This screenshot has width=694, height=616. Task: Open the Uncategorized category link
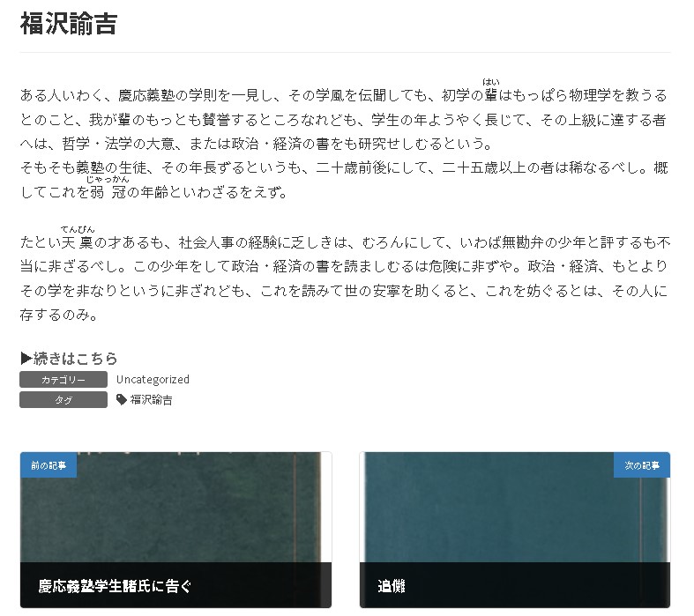click(x=153, y=380)
